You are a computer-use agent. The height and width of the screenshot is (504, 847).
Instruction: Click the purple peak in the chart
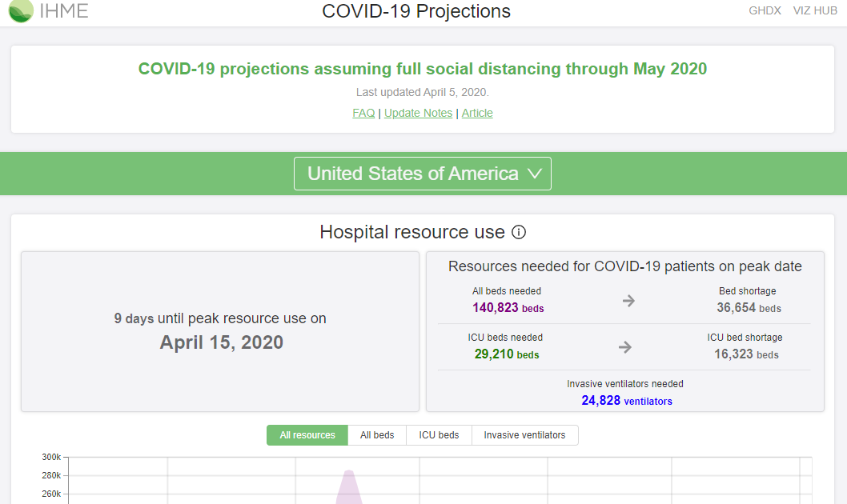[348, 482]
